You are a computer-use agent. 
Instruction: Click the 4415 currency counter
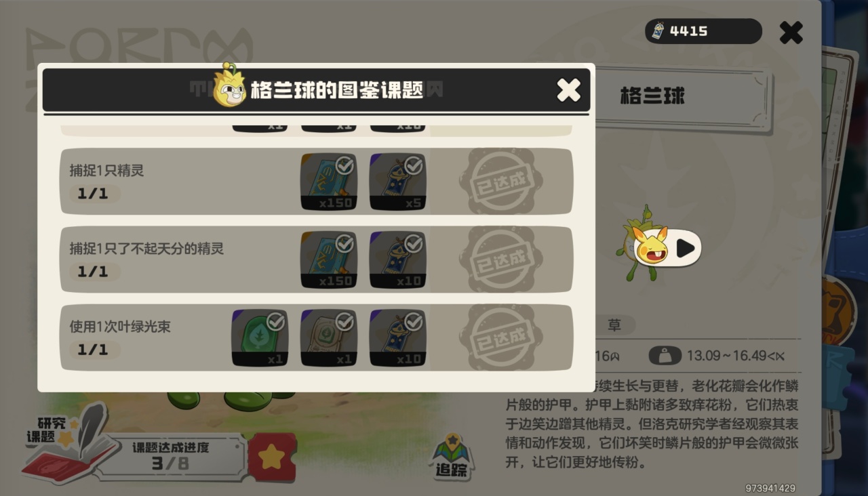pyautogui.click(x=703, y=30)
